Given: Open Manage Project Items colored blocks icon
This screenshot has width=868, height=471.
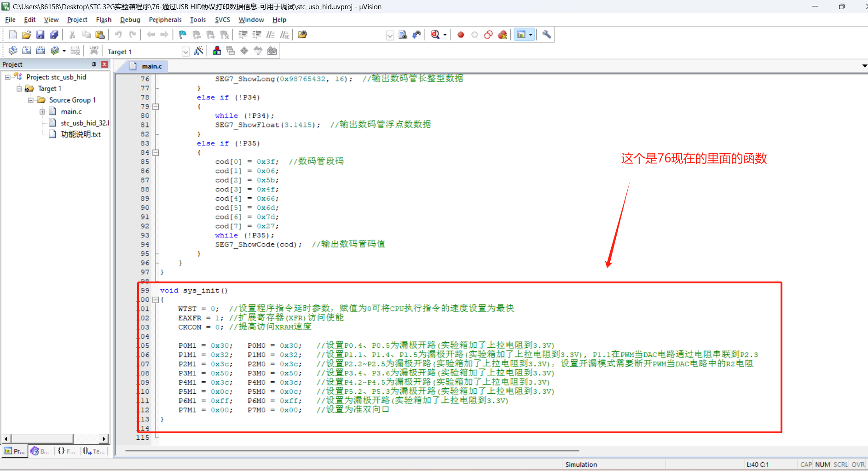Looking at the screenshot, I should tap(217, 51).
